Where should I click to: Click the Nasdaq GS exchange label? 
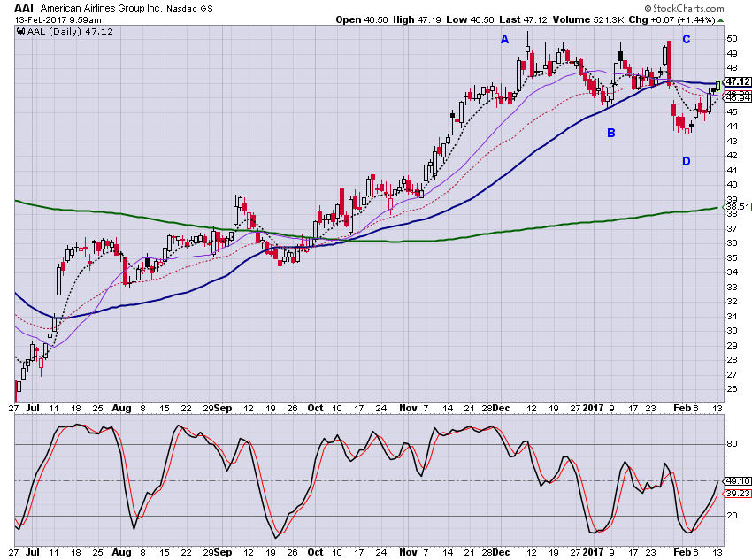pyautogui.click(x=190, y=9)
